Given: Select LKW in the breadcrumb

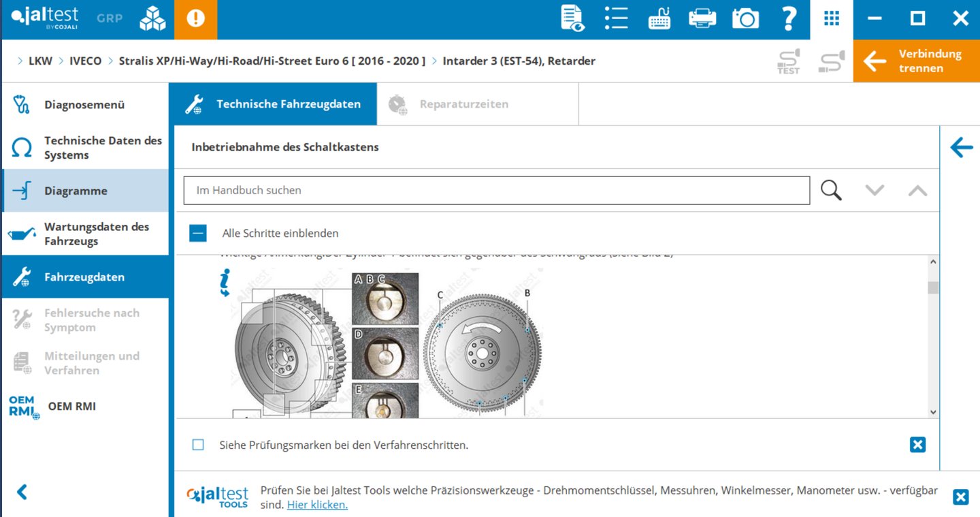Looking at the screenshot, I should 40,61.
